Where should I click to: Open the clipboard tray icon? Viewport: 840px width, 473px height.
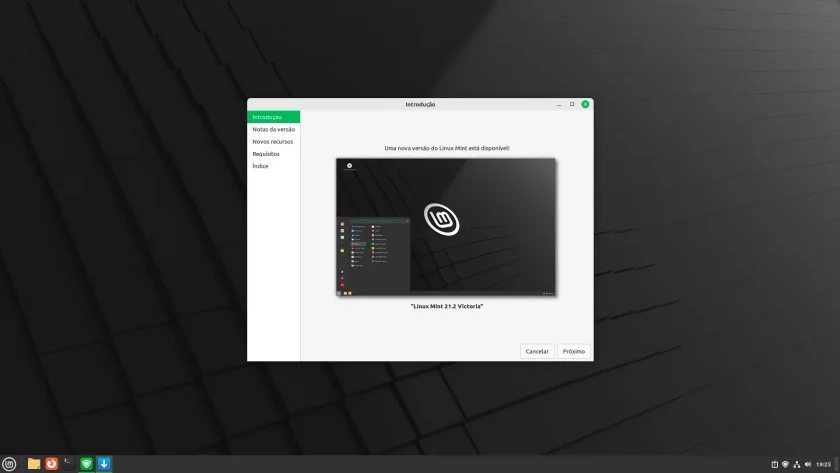775,464
